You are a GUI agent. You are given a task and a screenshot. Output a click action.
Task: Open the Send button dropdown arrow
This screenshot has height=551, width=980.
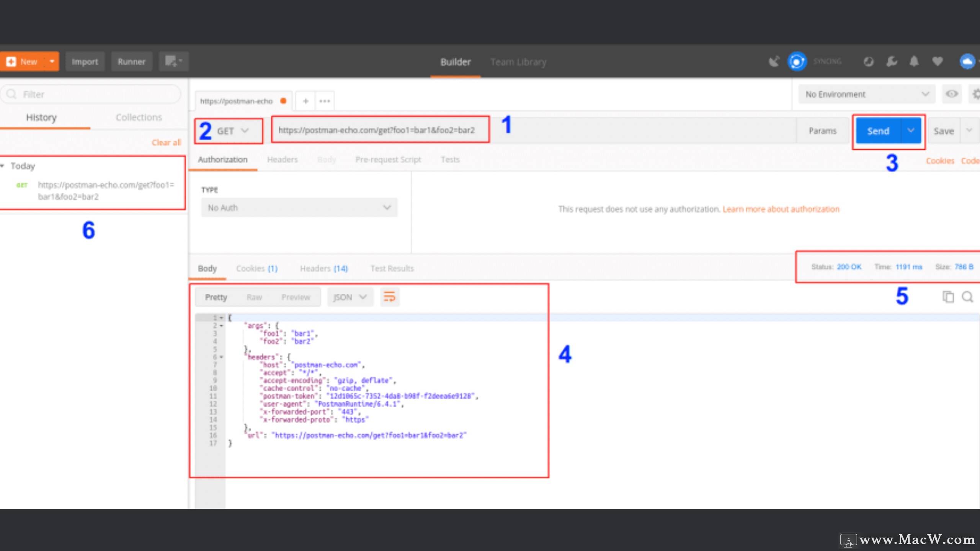click(x=911, y=131)
